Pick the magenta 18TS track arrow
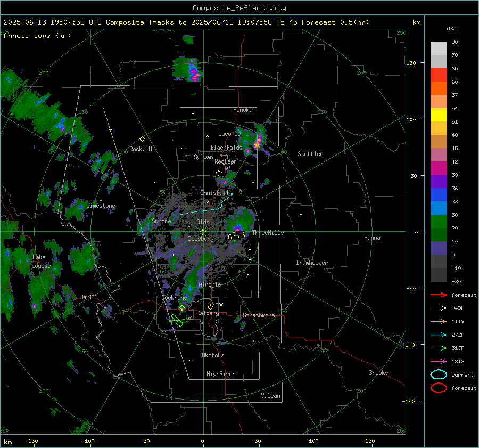 (x=439, y=362)
